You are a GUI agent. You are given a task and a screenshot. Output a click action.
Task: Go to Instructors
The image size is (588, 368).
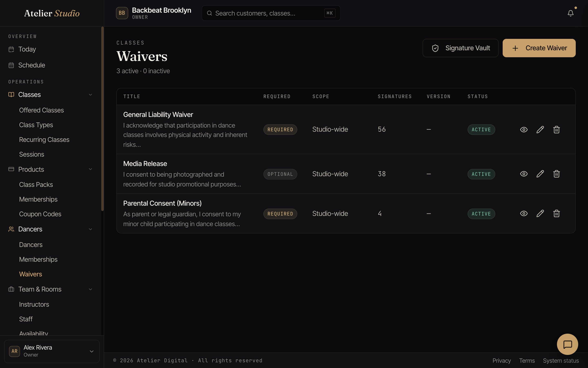[x=34, y=304]
